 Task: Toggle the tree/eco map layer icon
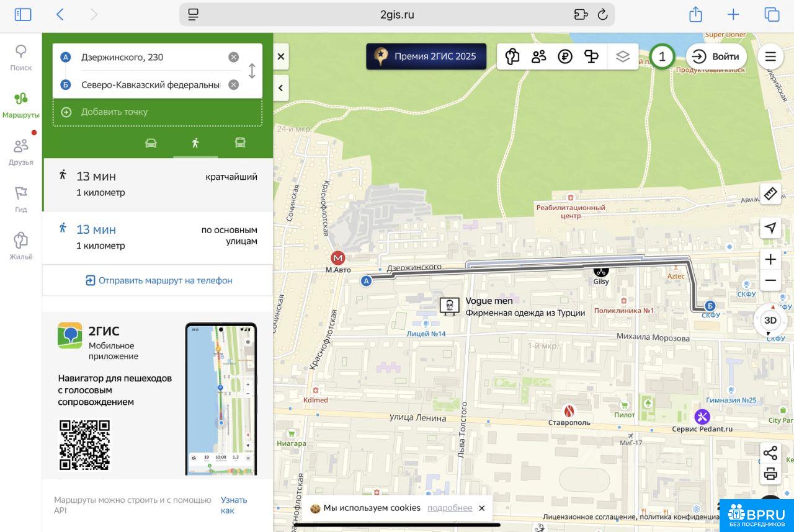[x=512, y=56]
